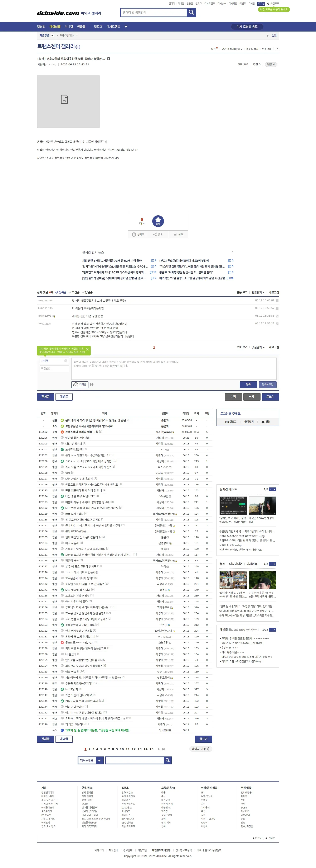
Task: Click the dcinside.com logo
Action: (58, 13)
